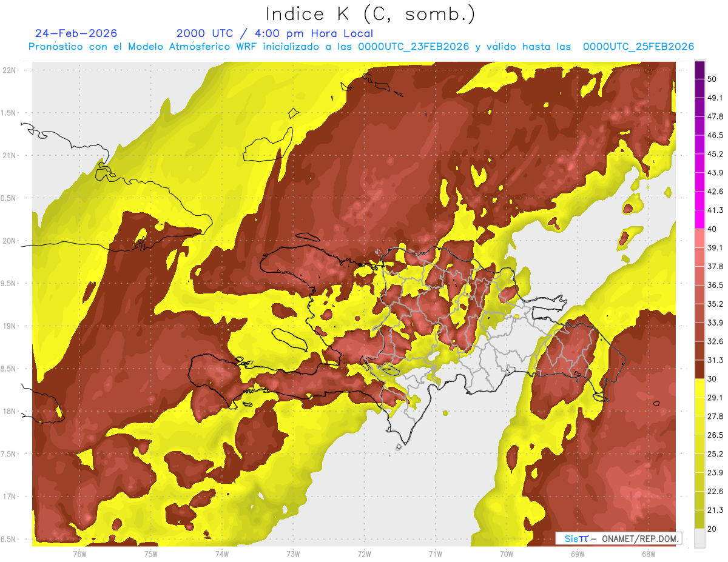
Task: Click the "2000 UTC / 4:00 pm Hora Local" text
Action: pyautogui.click(x=275, y=33)
